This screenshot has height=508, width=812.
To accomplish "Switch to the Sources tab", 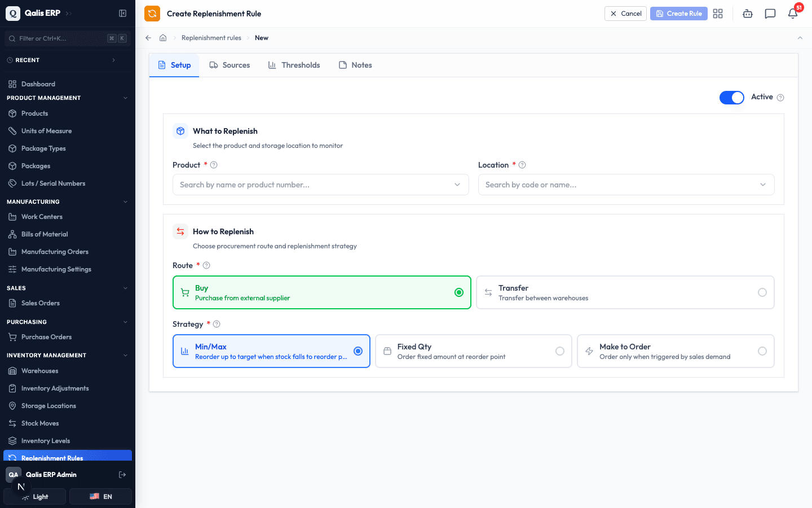I will (x=230, y=65).
